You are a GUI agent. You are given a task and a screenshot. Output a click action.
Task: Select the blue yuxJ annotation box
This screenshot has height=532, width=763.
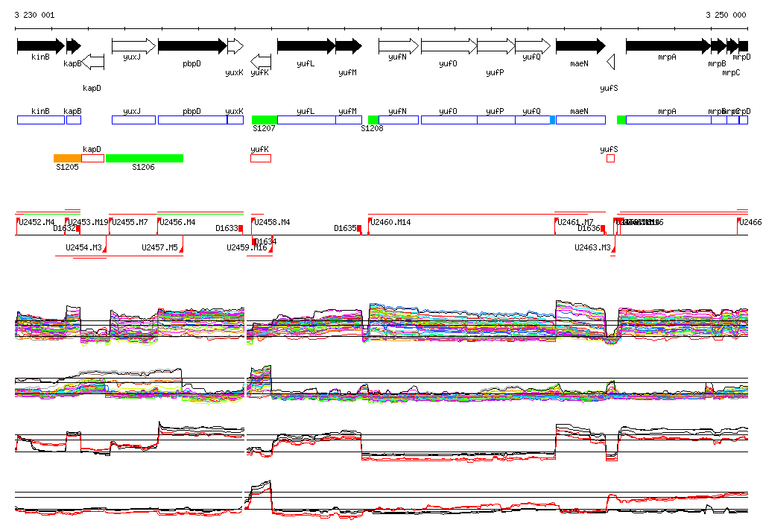coord(134,120)
